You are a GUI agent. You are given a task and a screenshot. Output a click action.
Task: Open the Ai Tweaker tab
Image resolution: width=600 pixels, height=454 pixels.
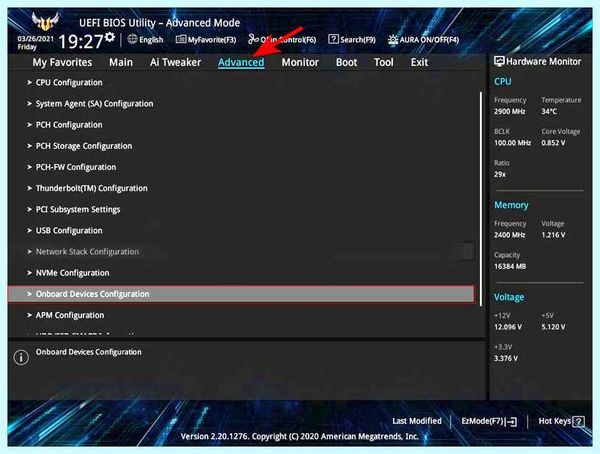[x=175, y=62]
